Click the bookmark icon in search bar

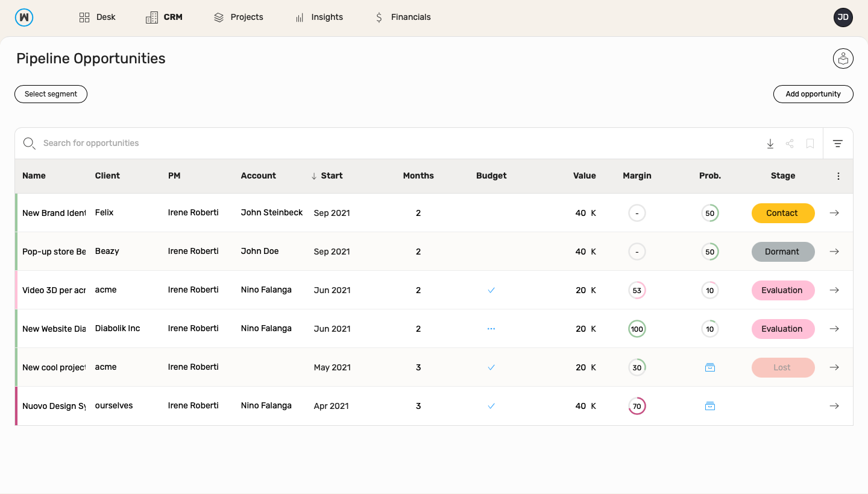point(810,144)
